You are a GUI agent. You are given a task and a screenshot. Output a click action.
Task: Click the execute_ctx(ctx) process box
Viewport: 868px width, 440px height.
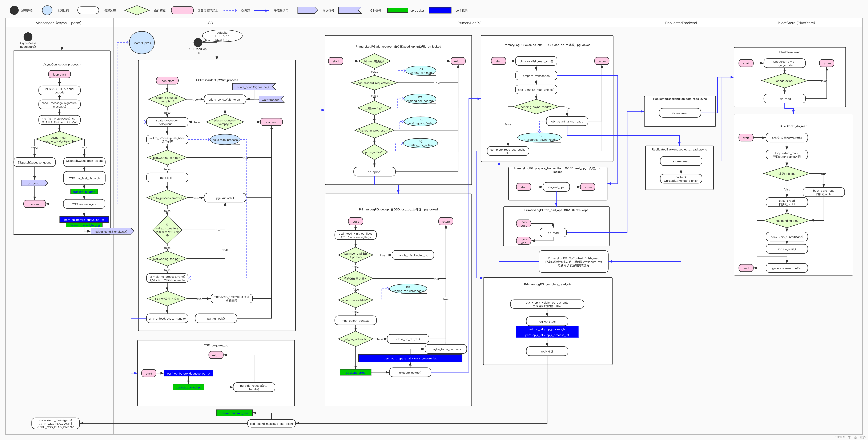click(x=410, y=372)
